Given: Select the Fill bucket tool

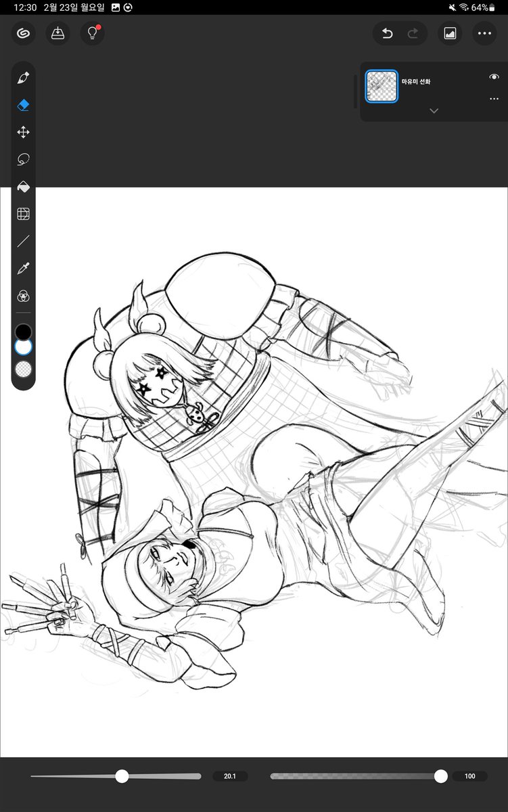Looking at the screenshot, I should (x=24, y=187).
